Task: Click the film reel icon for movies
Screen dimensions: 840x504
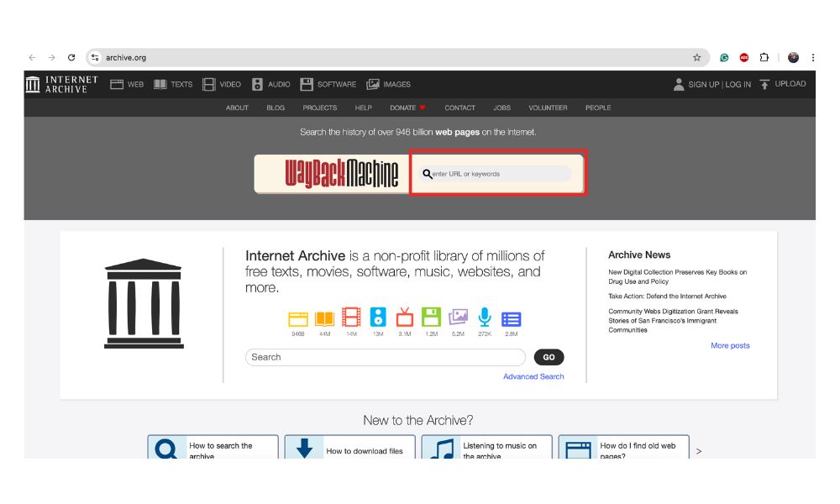Action: pyautogui.click(x=352, y=317)
